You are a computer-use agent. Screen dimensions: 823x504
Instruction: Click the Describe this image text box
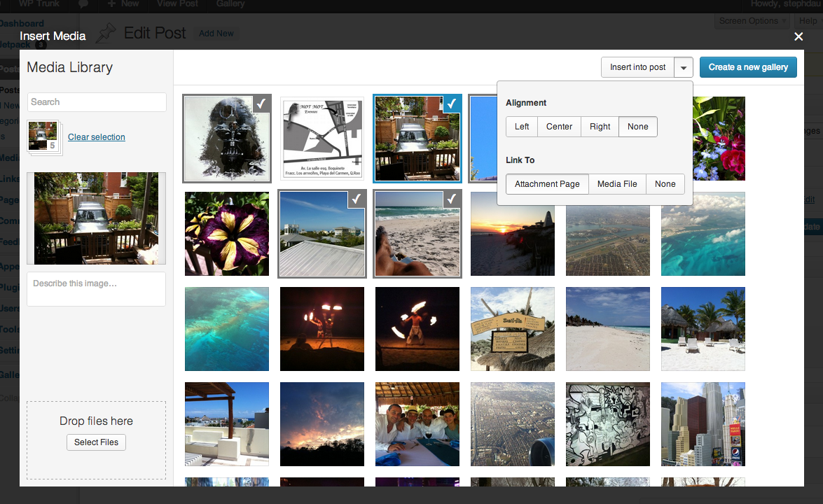point(97,288)
